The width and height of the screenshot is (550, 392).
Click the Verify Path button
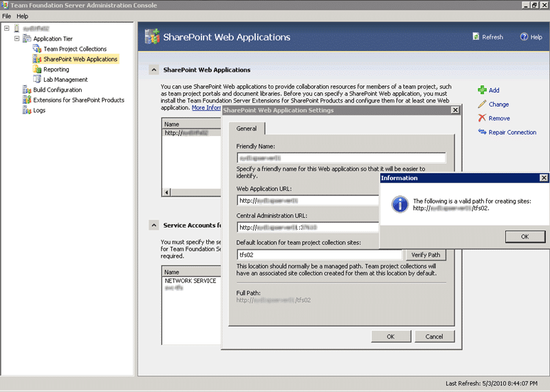point(426,254)
